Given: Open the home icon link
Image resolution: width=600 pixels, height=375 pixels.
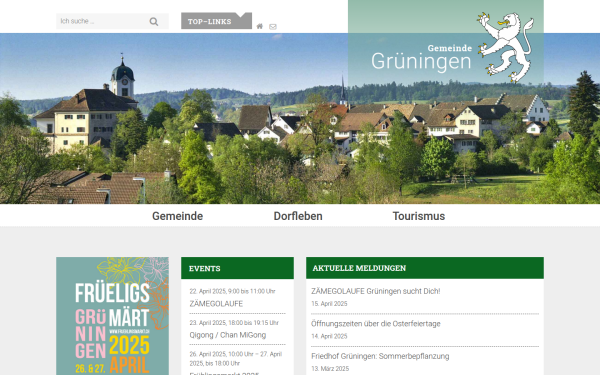Looking at the screenshot, I should point(260,26).
